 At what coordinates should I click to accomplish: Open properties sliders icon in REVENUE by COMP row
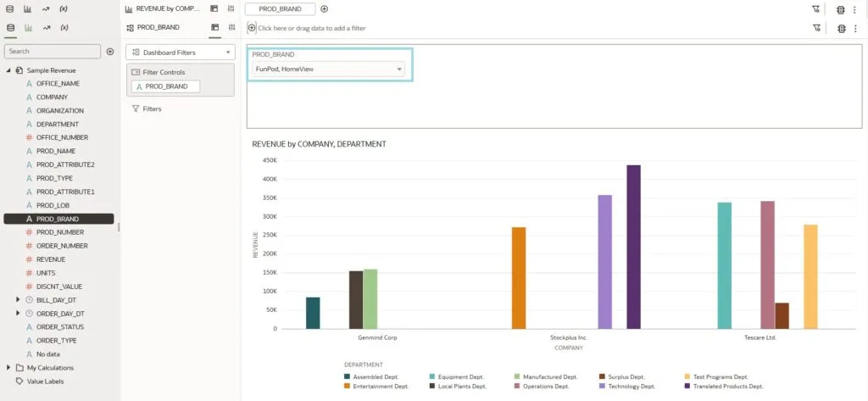(x=230, y=8)
